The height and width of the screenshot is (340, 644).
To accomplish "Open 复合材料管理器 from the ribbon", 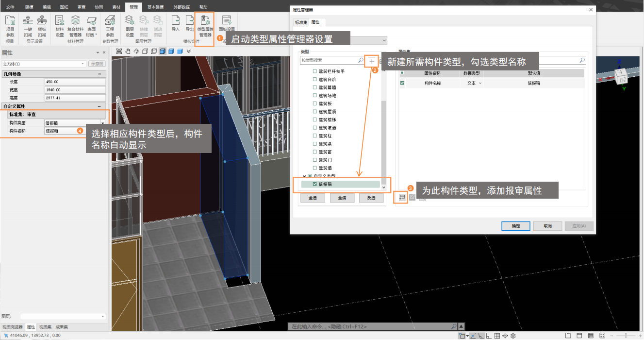I will 75,26.
